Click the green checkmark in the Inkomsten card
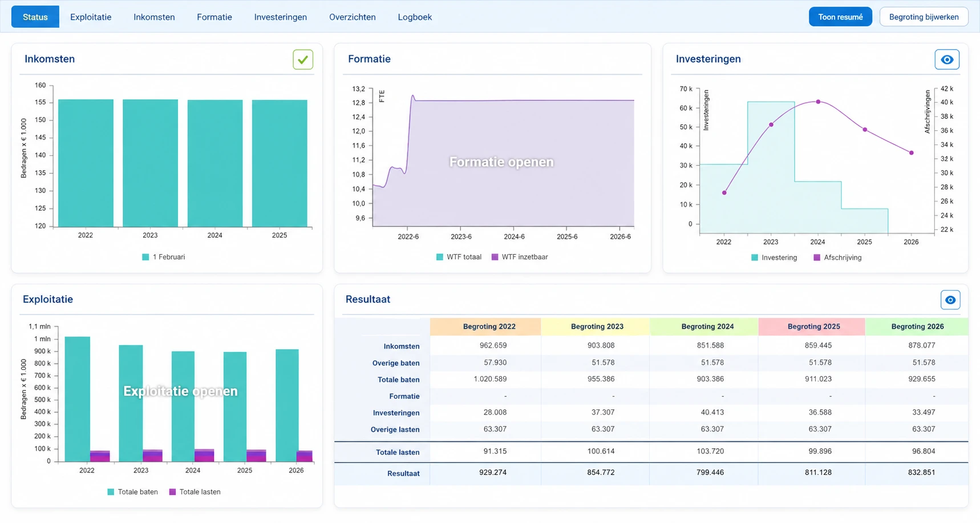This screenshot has height=523, width=980. 303,59
